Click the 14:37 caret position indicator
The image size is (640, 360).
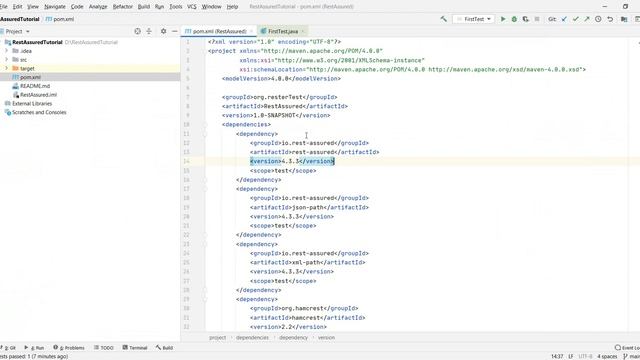click(x=557, y=356)
